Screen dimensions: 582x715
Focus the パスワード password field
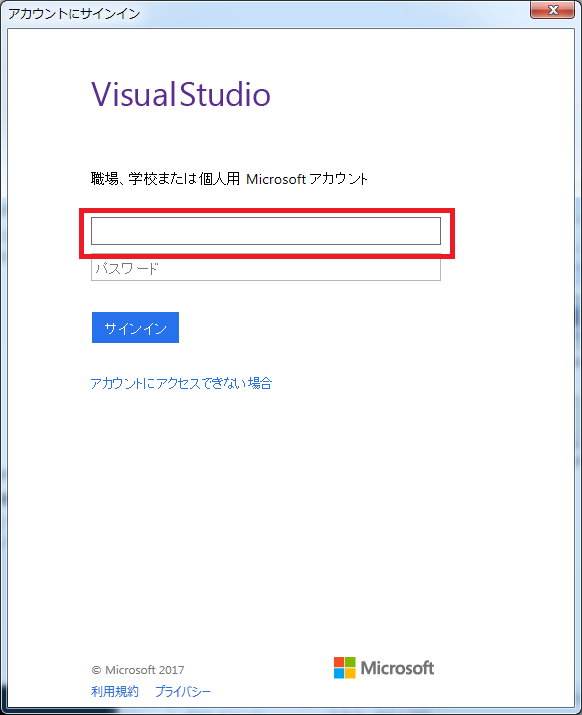point(265,269)
